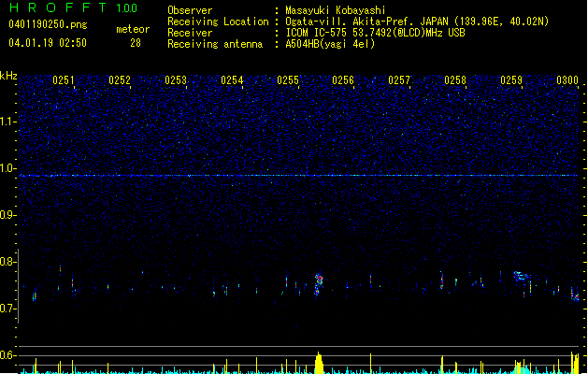
Task: Click the diffuse meteor echo near 0259
Action: (522, 277)
